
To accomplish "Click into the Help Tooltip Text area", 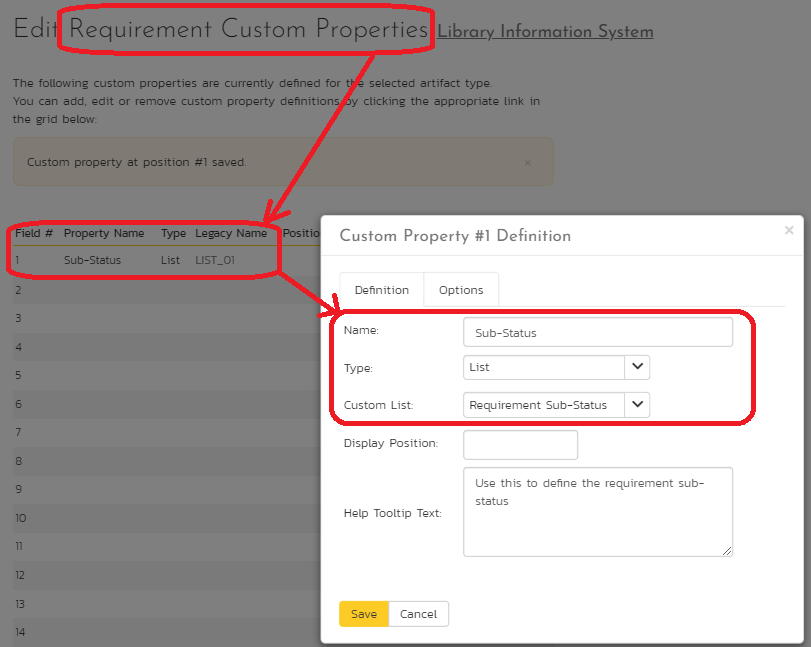I will 597,511.
